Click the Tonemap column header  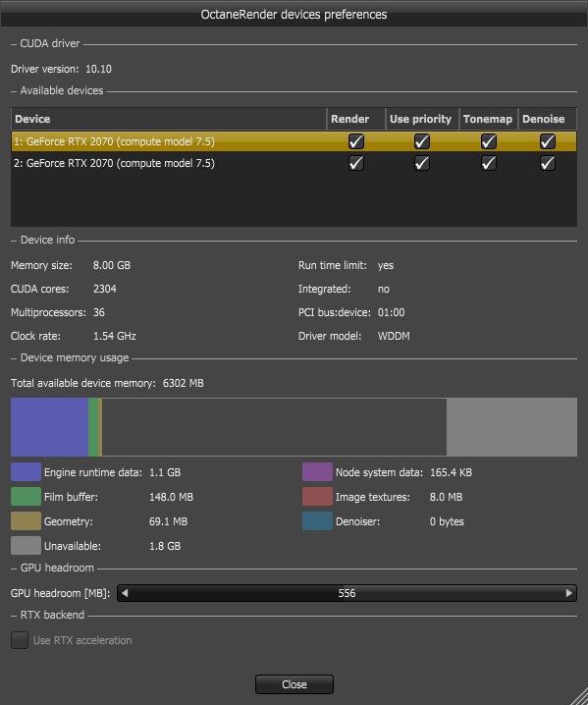(x=489, y=119)
